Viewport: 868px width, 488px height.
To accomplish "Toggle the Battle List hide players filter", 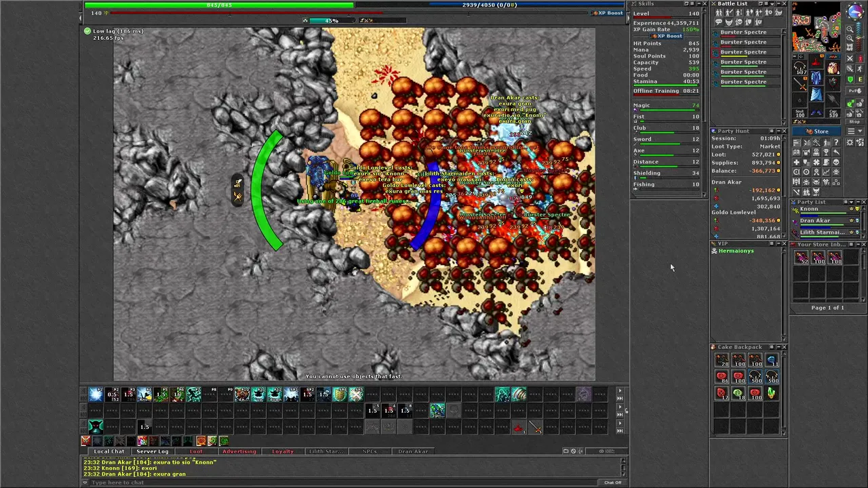I will [719, 12].
